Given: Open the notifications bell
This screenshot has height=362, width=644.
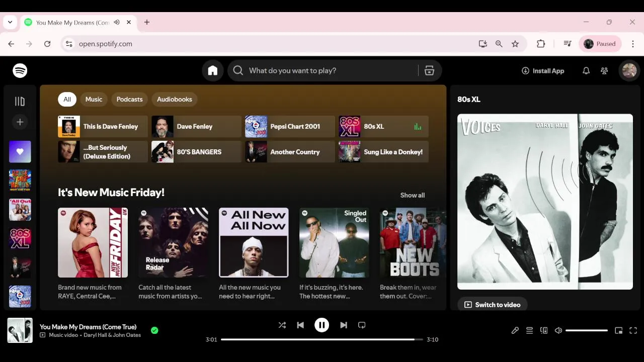Looking at the screenshot, I should (586, 71).
